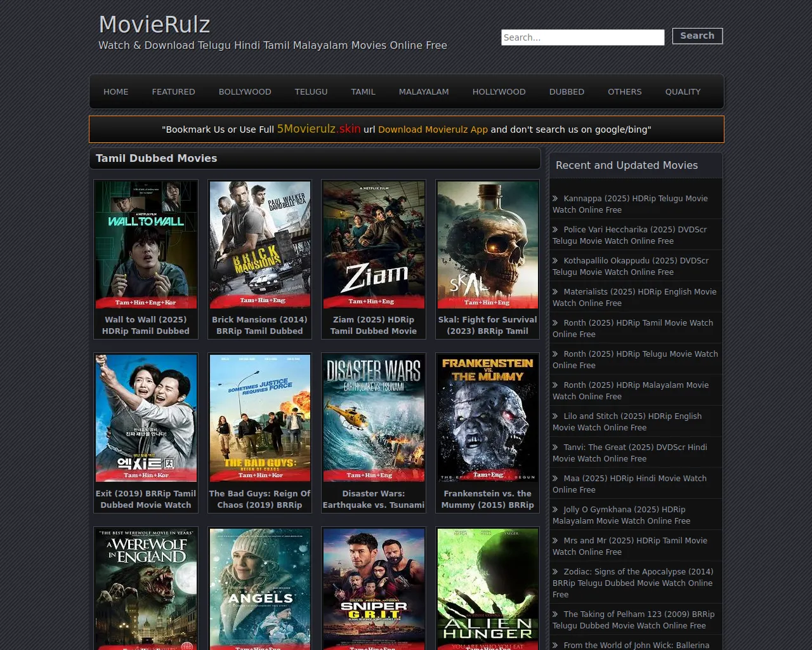Screen dimensions: 812x650
Task: Open the TELUGU menu item
Action: (311, 91)
